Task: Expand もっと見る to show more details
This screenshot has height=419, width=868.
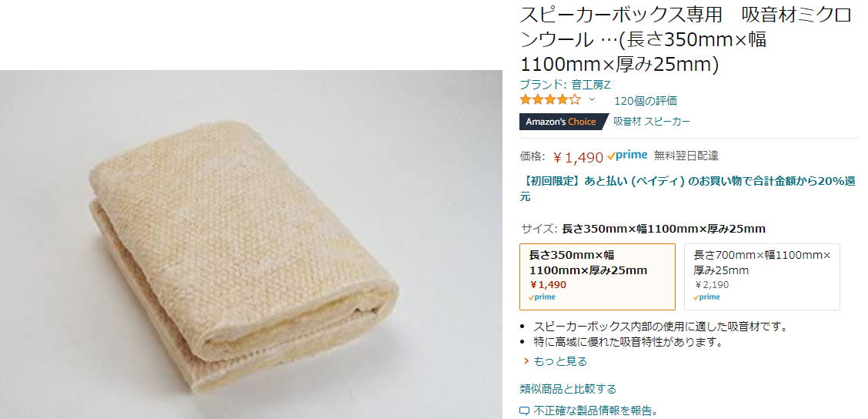Action: [559, 361]
